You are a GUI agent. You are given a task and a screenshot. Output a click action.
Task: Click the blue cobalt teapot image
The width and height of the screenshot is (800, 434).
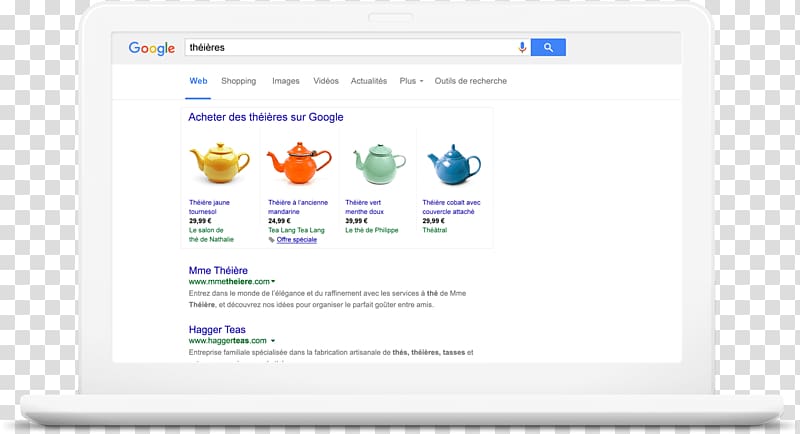[x=454, y=165]
